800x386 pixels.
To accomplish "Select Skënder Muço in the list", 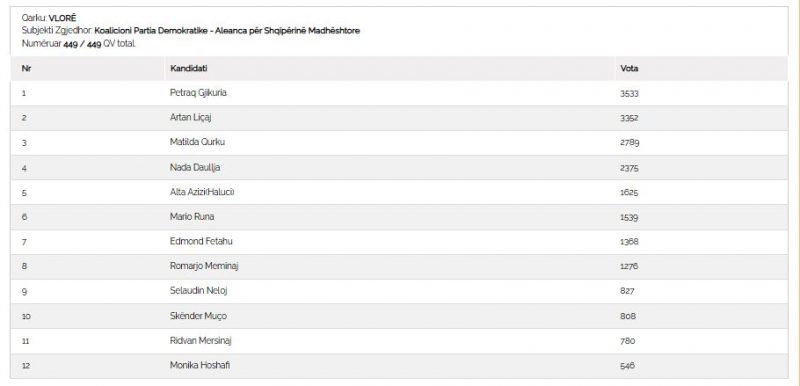I will tap(198, 316).
